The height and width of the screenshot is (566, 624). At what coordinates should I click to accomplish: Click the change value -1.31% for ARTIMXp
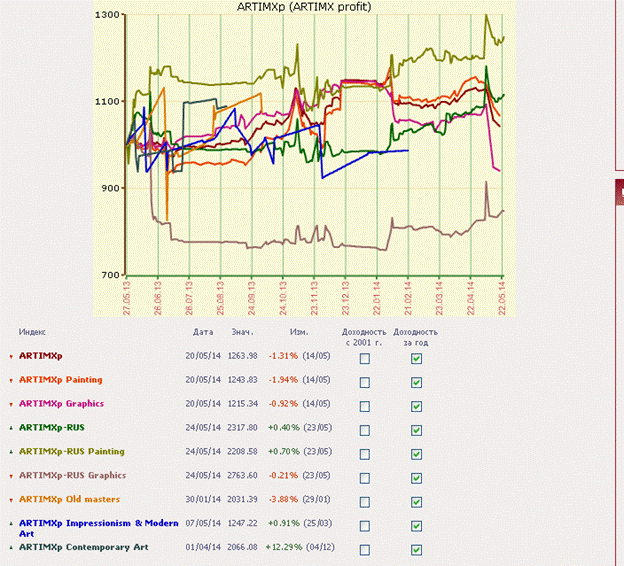(x=283, y=356)
